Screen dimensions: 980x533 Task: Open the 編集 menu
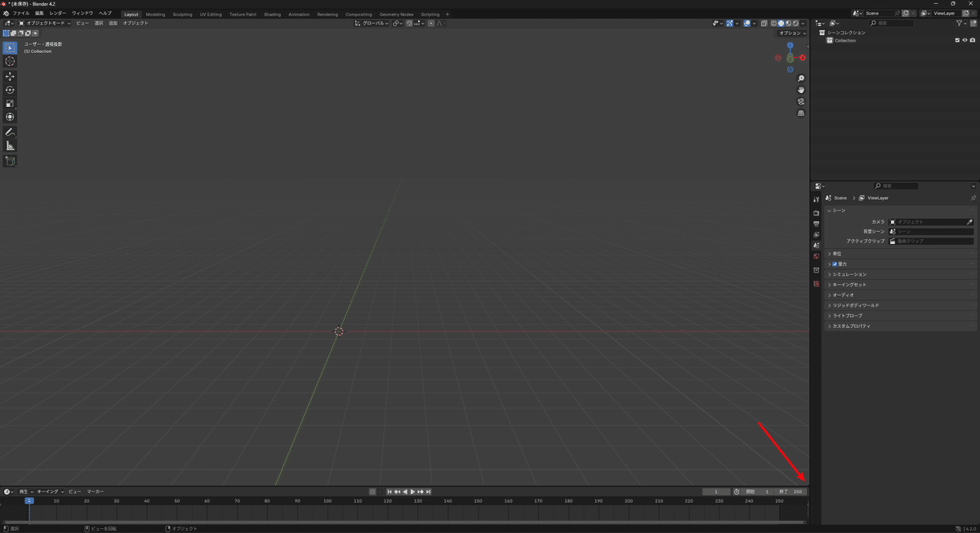(x=39, y=14)
